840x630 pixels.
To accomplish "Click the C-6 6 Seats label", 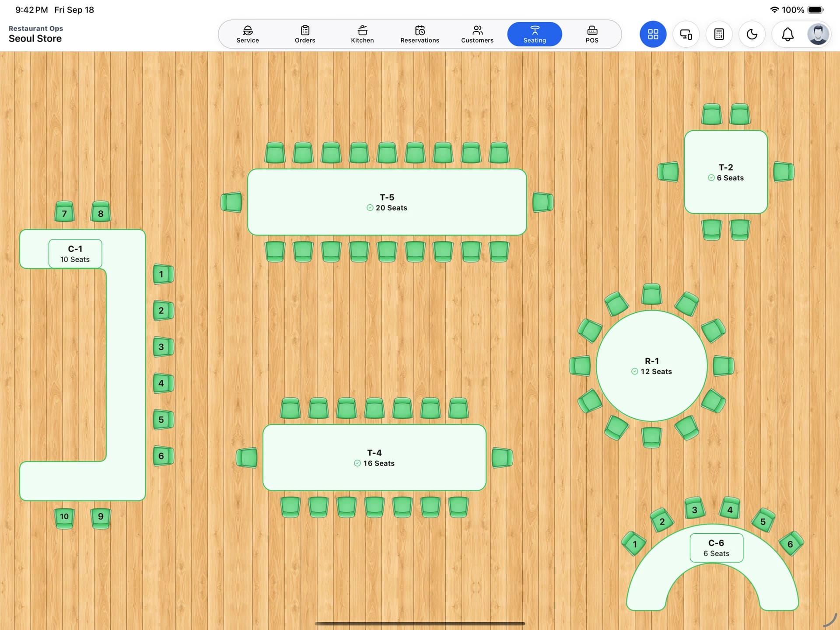I will [716, 548].
